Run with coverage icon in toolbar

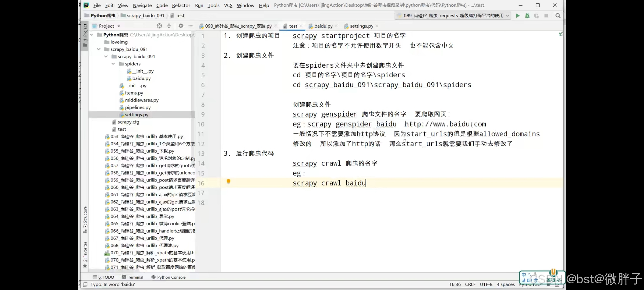pyautogui.click(x=537, y=16)
